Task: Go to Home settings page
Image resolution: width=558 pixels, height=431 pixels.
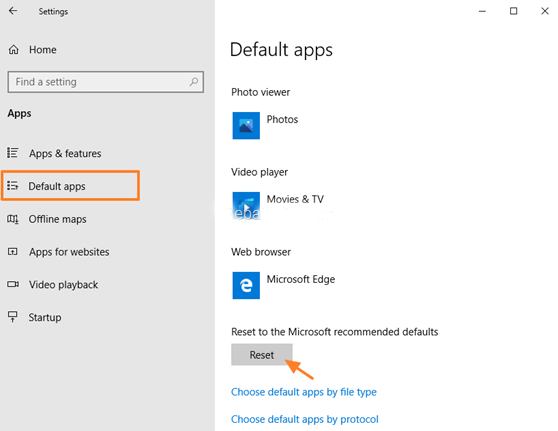Action: (43, 49)
